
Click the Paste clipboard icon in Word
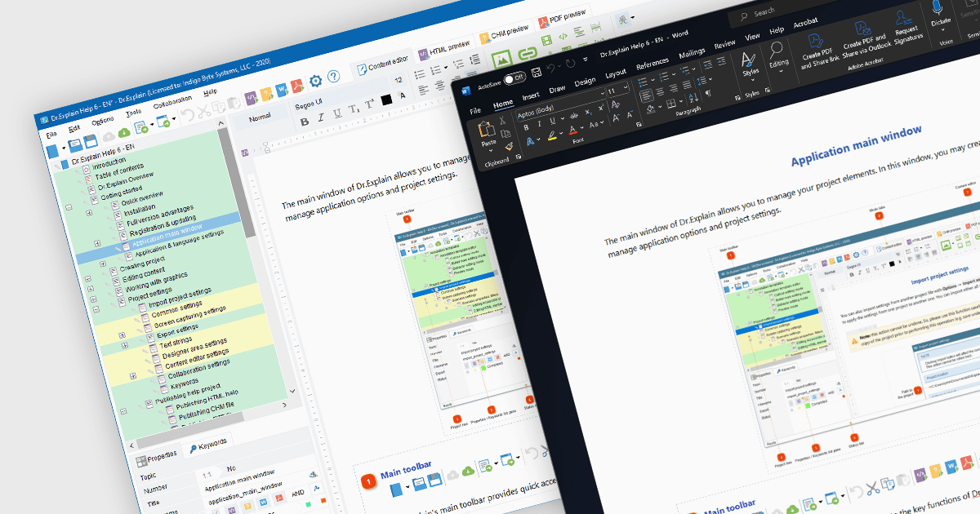(x=487, y=129)
